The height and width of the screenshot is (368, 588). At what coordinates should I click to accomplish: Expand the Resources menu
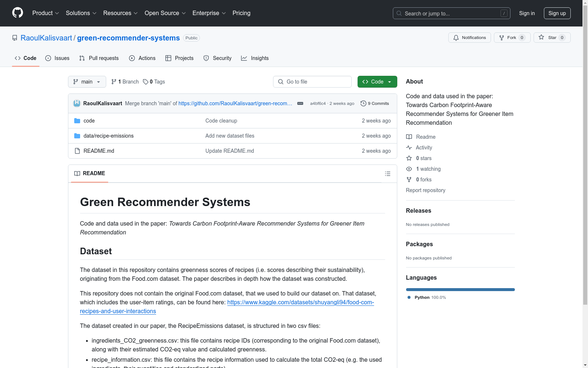point(121,13)
